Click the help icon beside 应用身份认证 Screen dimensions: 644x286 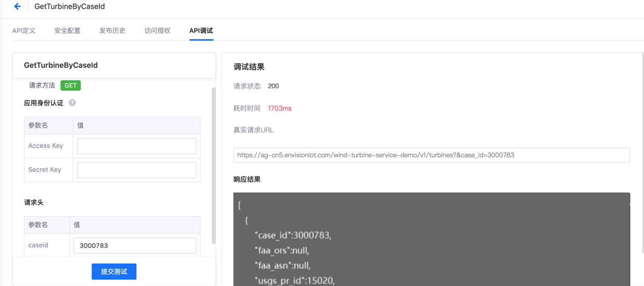tap(72, 103)
